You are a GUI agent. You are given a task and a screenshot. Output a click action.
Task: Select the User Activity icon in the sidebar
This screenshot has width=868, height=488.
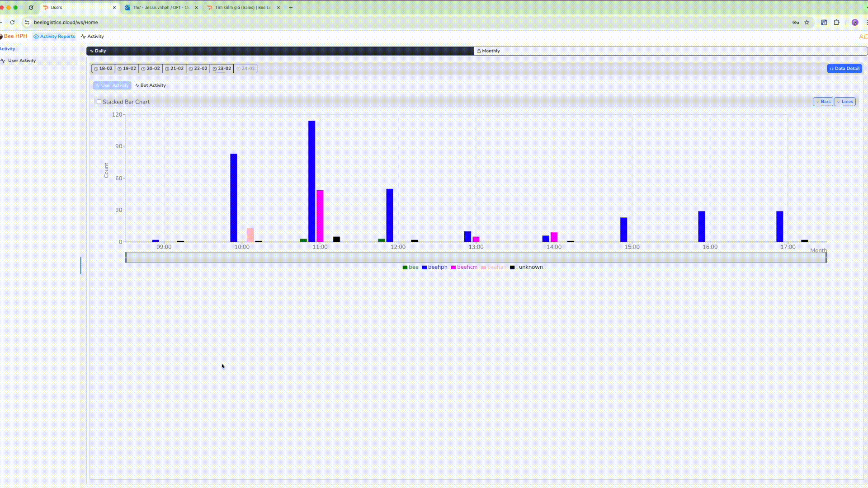(x=4, y=60)
